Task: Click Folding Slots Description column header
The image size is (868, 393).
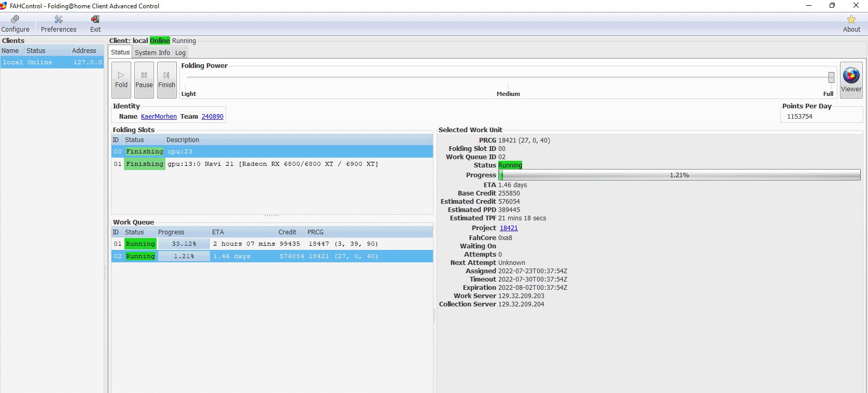Action: click(x=299, y=139)
